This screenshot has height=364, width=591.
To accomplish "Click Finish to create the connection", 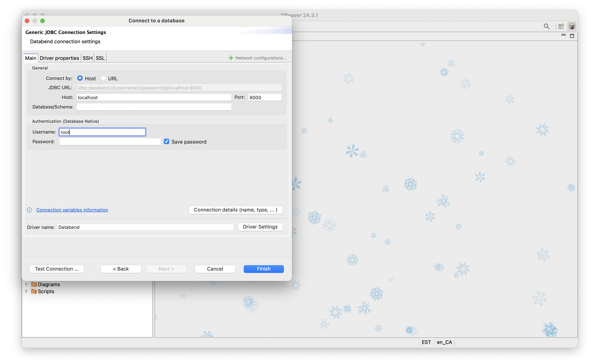I will [x=263, y=269].
